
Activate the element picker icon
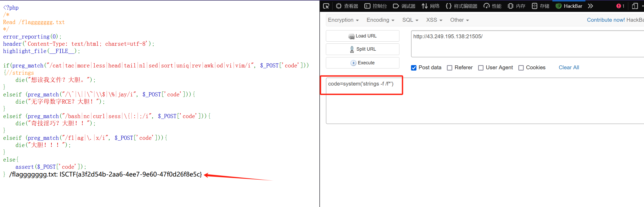(x=326, y=6)
